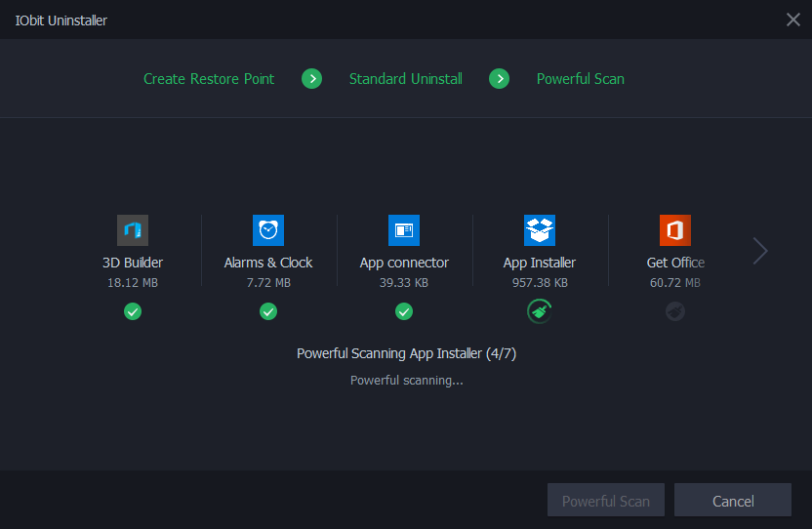The image size is (812, 529).
Task: Click arrow badge after Standard Uninstall
Action: click(x=500, y=79)
